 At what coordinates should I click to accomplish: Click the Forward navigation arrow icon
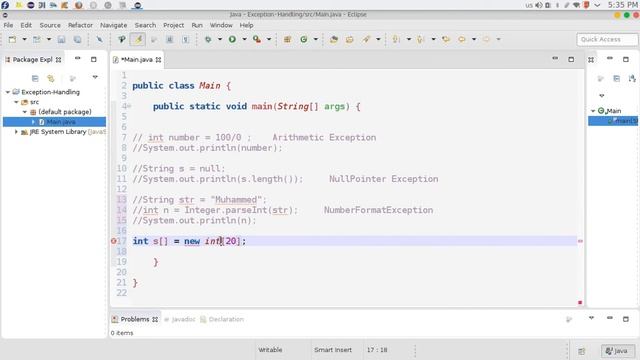pyautogui.click(x=486, y=40)
